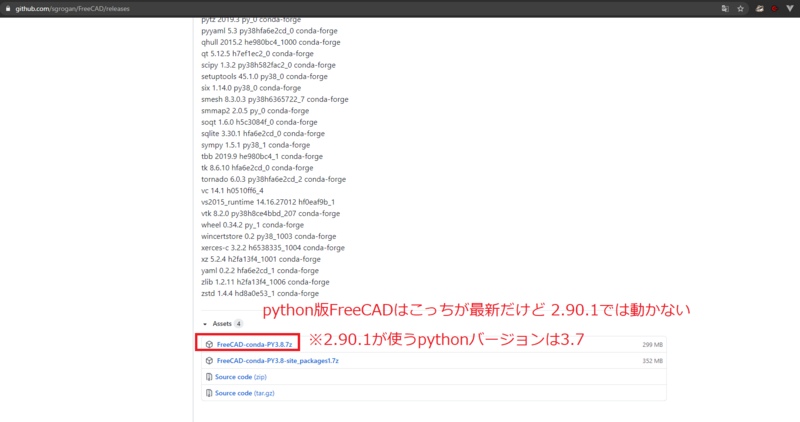Viewport: 800px width, 422px height.
Task: Click the 'tk 8.6.10' package line
Action: (257, 168)
